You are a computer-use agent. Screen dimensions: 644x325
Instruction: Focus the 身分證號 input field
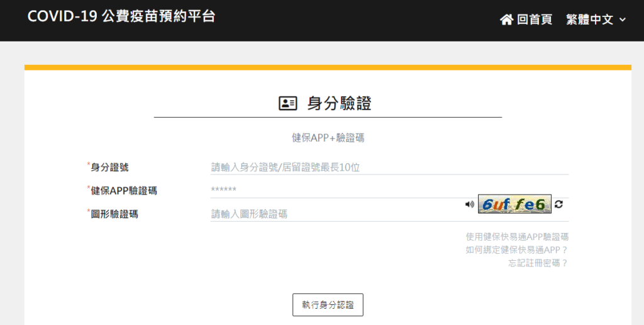coord(389,167)
